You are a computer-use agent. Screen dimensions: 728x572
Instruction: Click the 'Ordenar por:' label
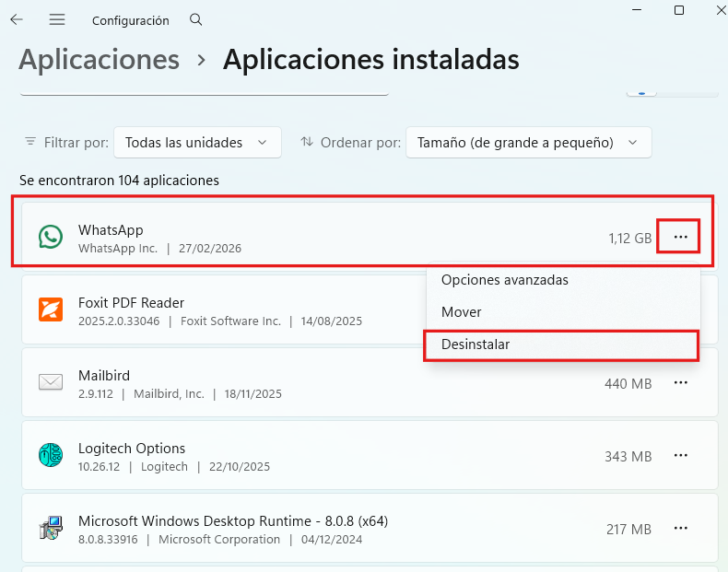360,143
